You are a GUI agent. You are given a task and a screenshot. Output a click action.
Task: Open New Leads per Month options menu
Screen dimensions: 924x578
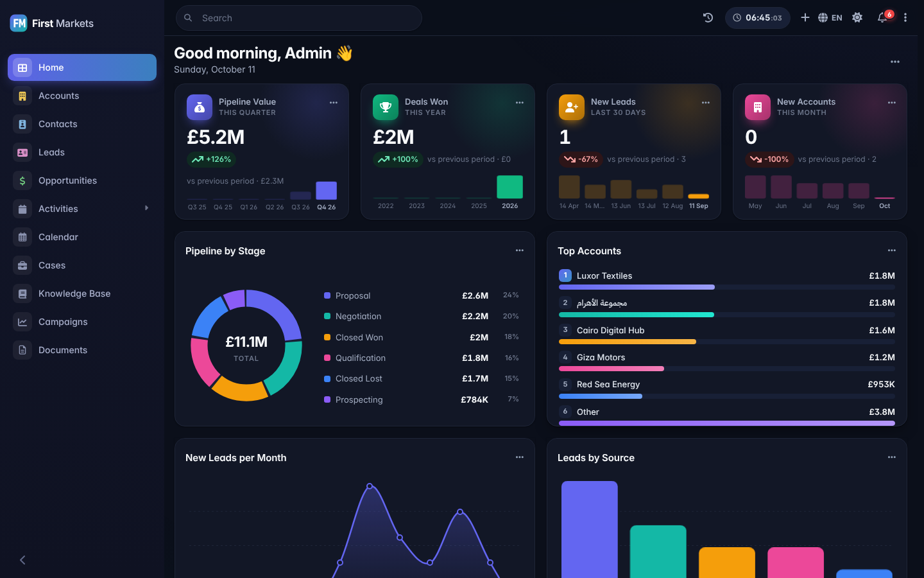click(520, 457)
